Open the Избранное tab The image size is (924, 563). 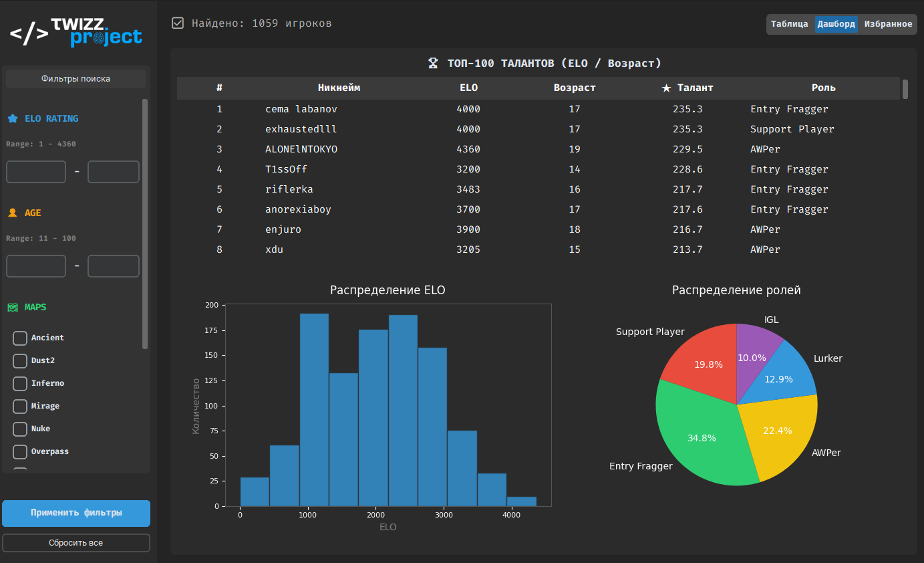888,24
